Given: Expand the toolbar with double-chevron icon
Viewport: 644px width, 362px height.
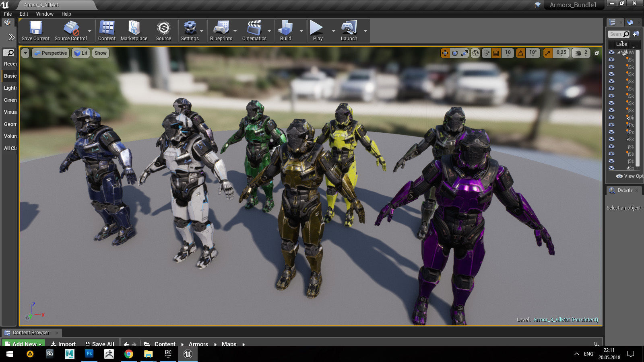Looking at the screenshot, I should [11, 37].
